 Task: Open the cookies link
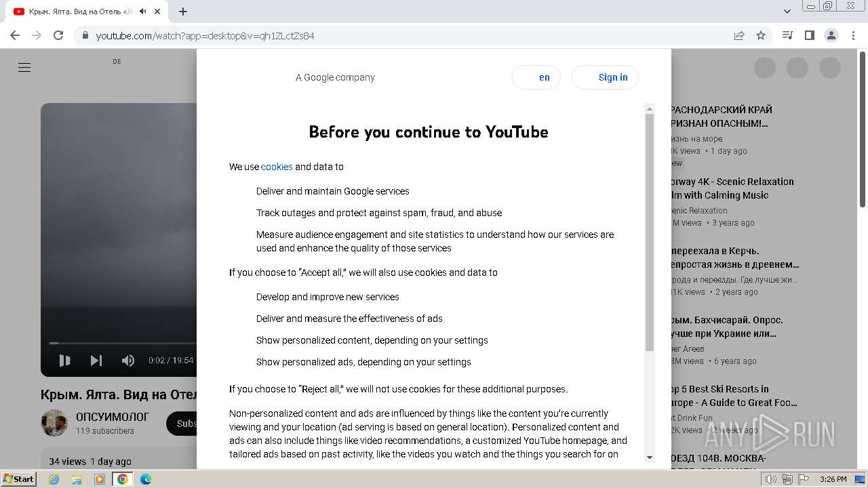pos(277,167)
